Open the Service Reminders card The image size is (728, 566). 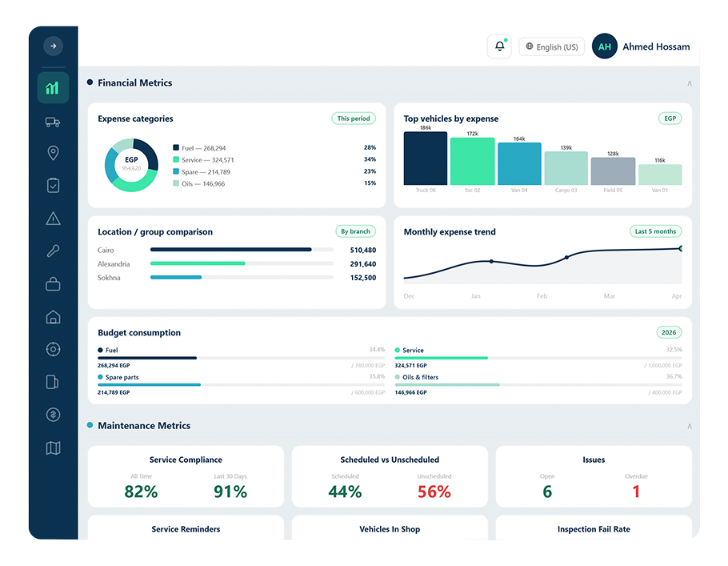186,528
